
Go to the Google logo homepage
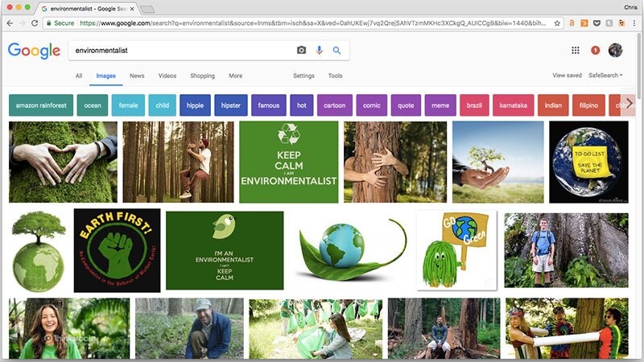pyautogui.click(x=34, y=51)
